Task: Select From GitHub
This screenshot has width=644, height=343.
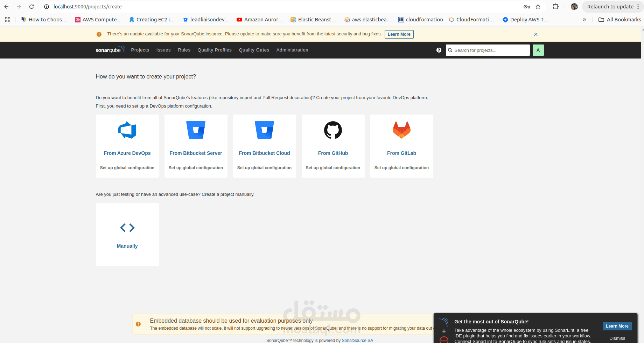Action: click(x=333, y=153)
